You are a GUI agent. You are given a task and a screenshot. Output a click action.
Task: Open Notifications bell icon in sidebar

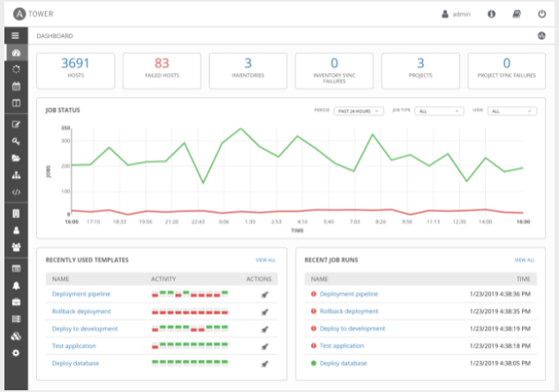coord(16,285)
